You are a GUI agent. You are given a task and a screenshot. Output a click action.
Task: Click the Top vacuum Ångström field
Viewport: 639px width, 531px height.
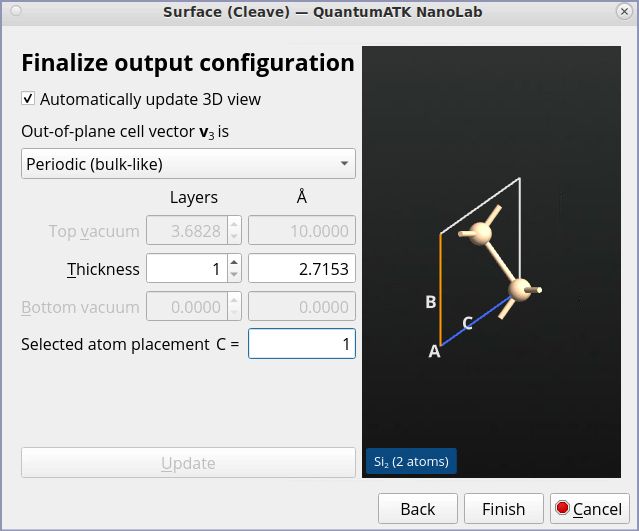point(301,231)
